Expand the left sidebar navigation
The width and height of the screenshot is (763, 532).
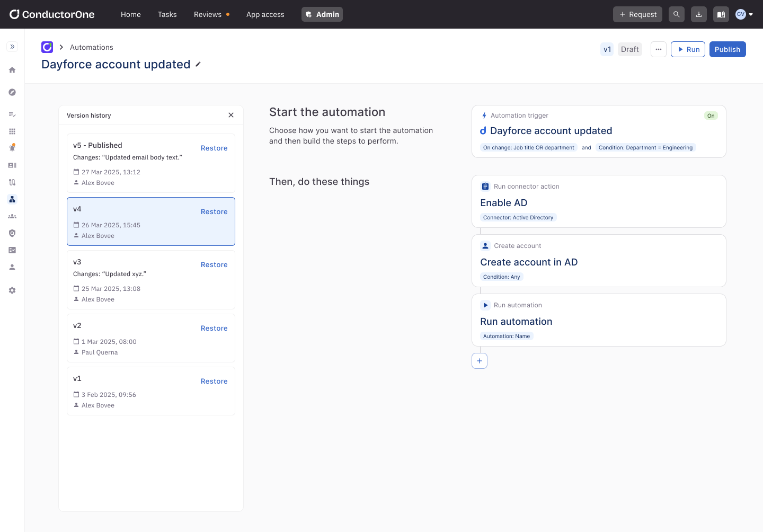pyautogui.click(x=12, y=47)
